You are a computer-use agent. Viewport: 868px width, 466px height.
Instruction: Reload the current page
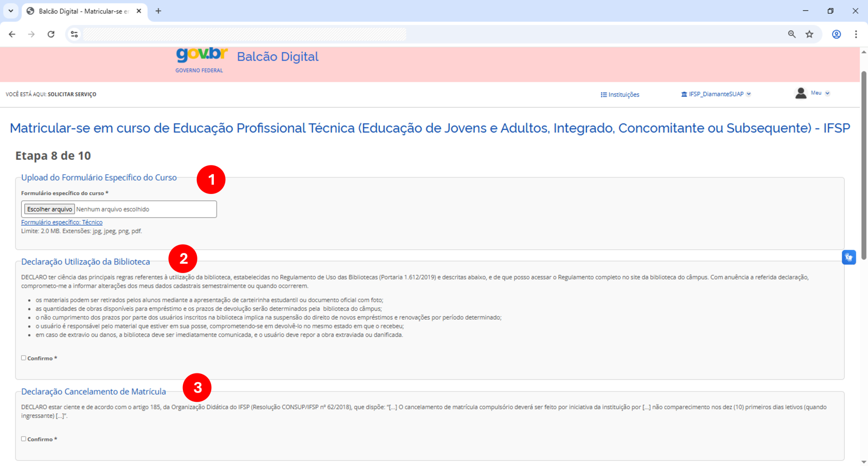tap(51, 34)
